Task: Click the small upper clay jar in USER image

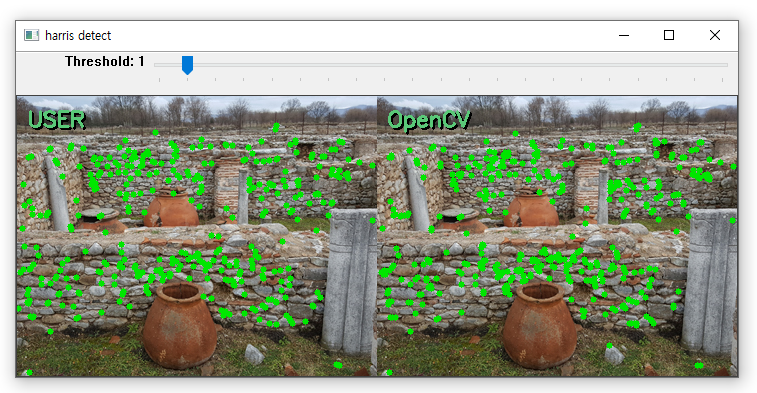Action: [x=171, y=209]
